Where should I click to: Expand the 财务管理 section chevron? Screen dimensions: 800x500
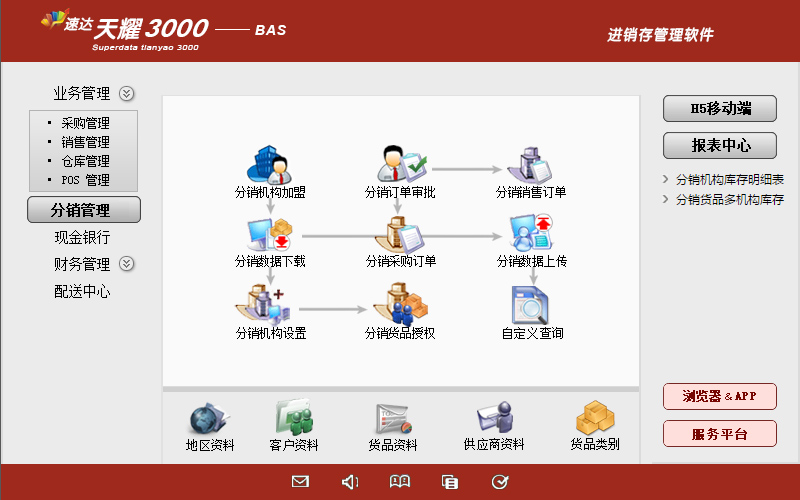[127, 264]
